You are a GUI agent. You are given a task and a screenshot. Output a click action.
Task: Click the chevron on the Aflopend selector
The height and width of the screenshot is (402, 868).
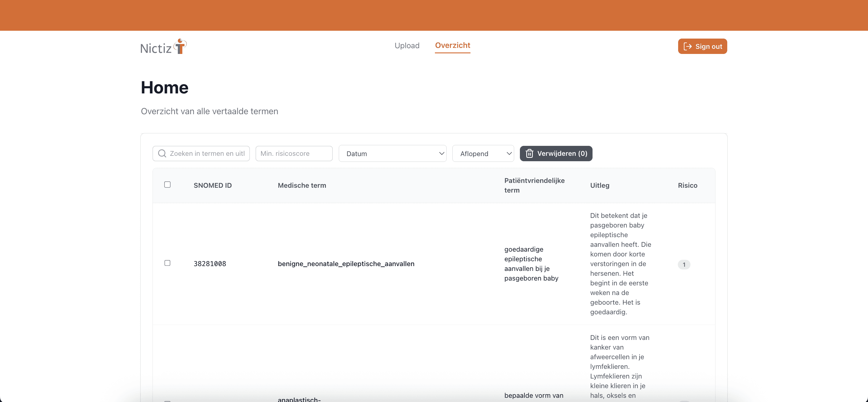click(509, 153)
